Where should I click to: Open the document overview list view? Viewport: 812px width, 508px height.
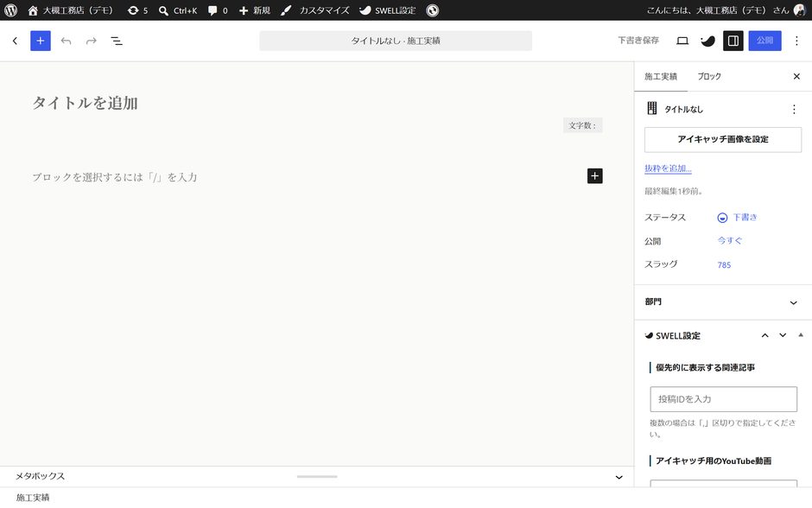point(117,41)
